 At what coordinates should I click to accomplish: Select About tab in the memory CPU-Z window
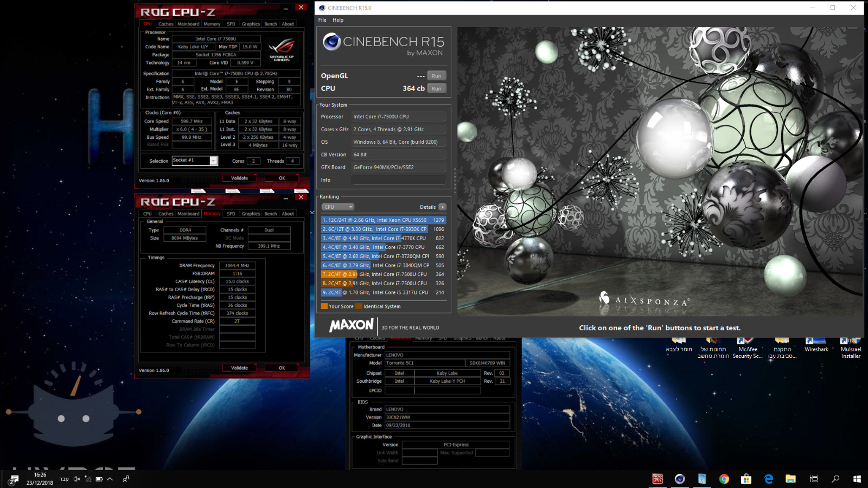tap(288, 214)
